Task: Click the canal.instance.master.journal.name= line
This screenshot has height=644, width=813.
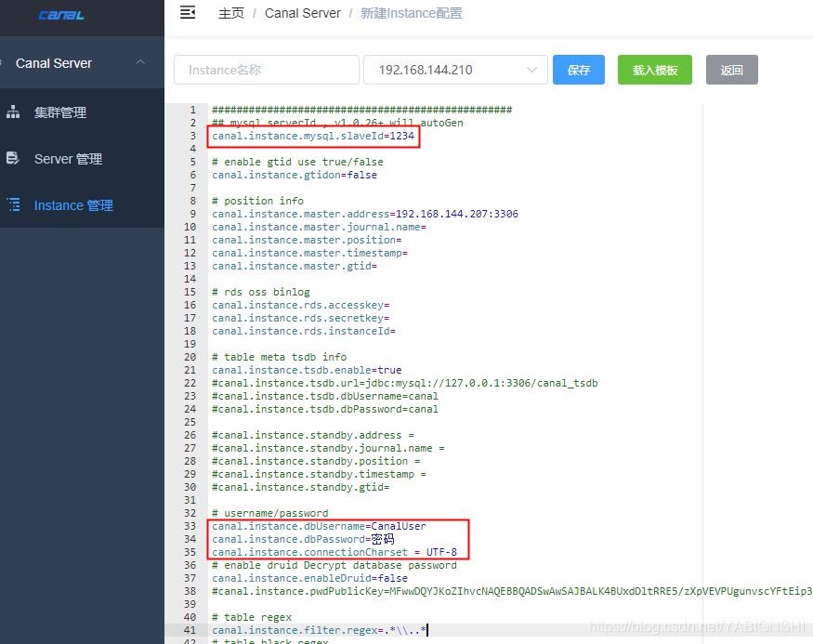Action: pos(319,227)
